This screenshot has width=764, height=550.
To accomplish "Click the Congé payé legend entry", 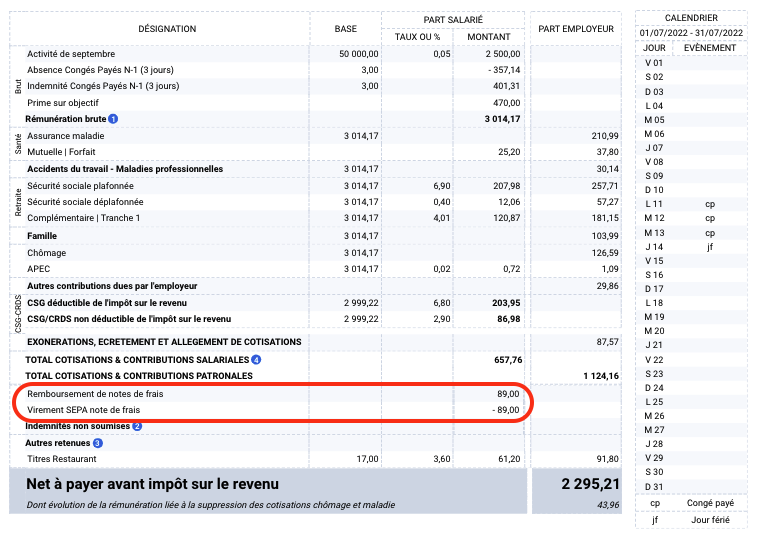I will (x=711, y=502).
